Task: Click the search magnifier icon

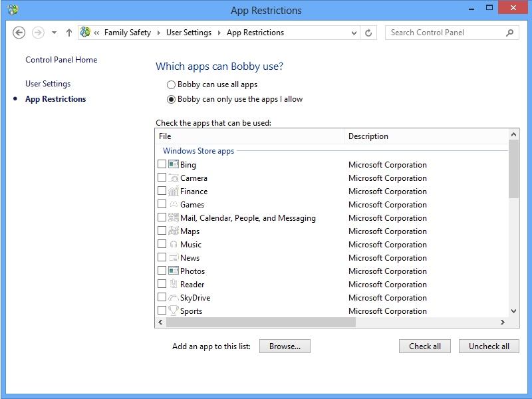Action: (509, 33)
